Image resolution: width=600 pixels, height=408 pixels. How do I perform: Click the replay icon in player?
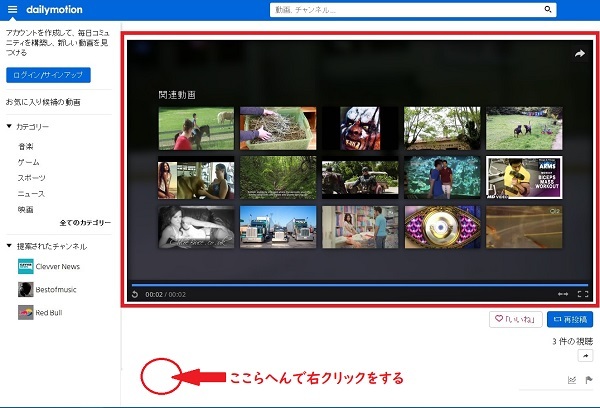click(135, 294)
